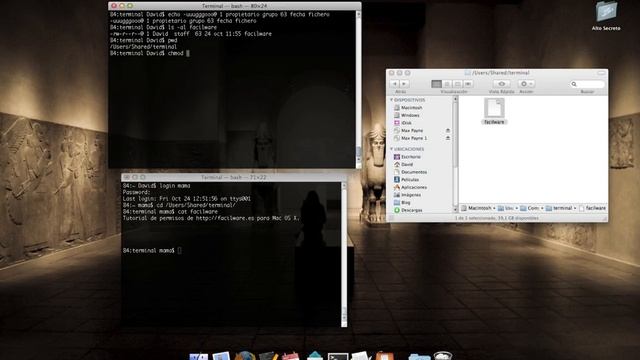The width and height of the screenshot is (640, 360).
Task: Open Quick Look (Vista Rápida) eye button
Action: (502, 84)
